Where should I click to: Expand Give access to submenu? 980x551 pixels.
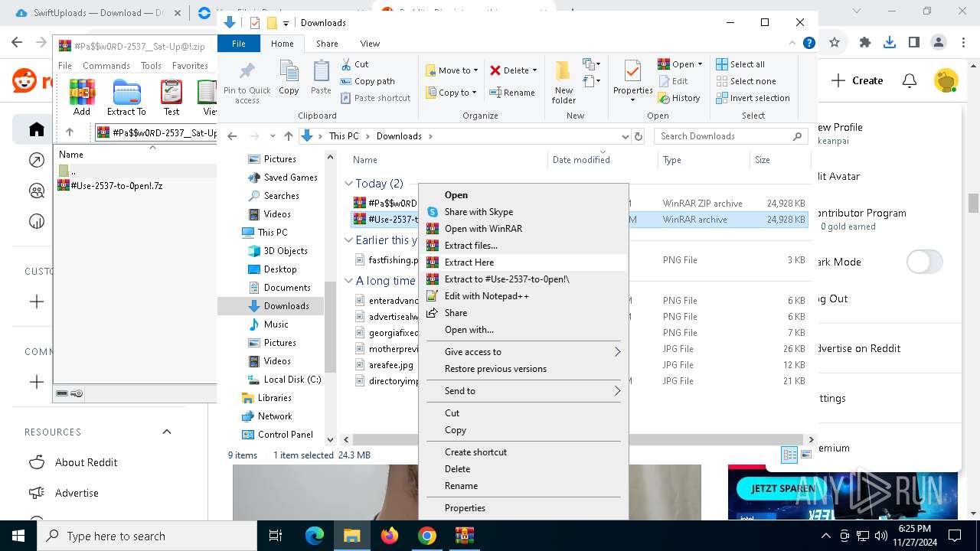[523, 352]
